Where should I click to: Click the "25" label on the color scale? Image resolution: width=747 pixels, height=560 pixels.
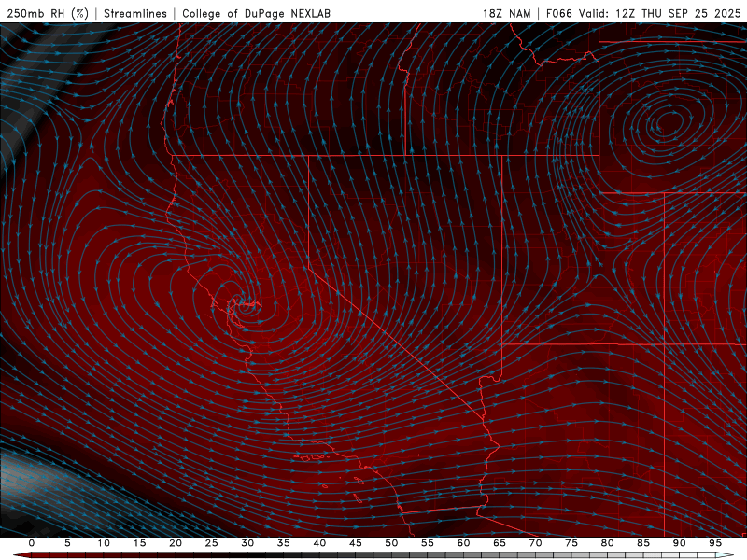212,543
